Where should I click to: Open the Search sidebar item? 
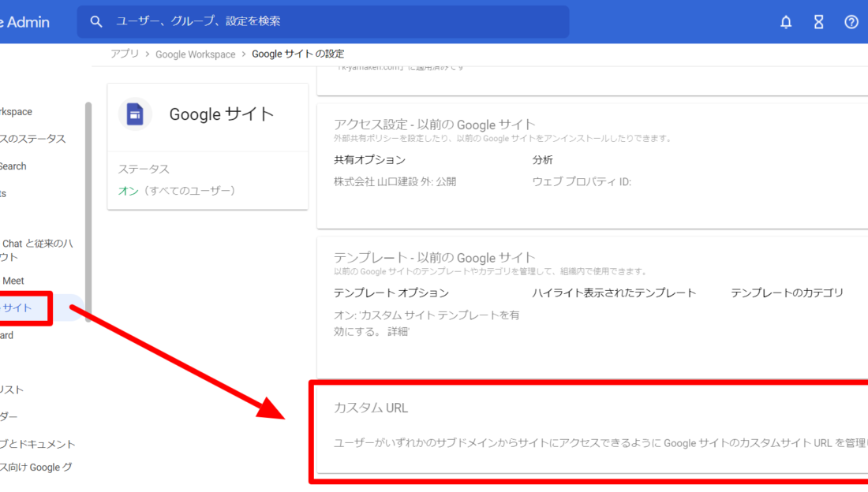coord(13,166)
